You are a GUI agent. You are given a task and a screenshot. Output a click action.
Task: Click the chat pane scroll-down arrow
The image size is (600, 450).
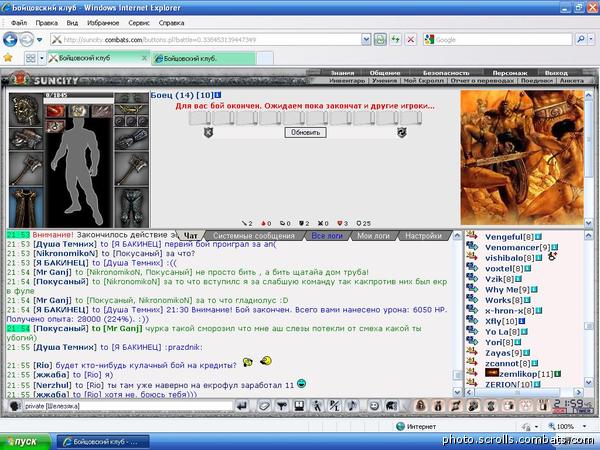click(457, 392)
